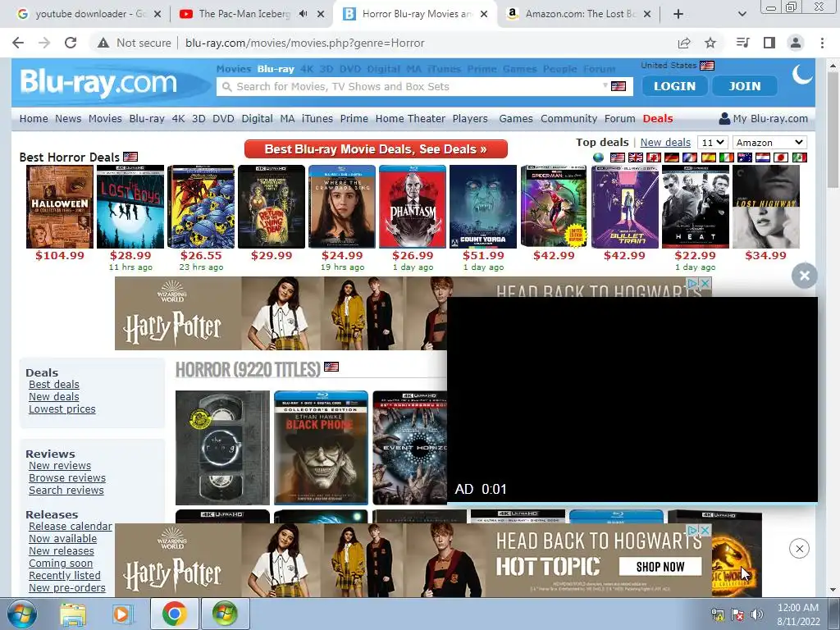
Task: Open the Black Phone Blu-ray cover
Action: (x=321, y=448)
